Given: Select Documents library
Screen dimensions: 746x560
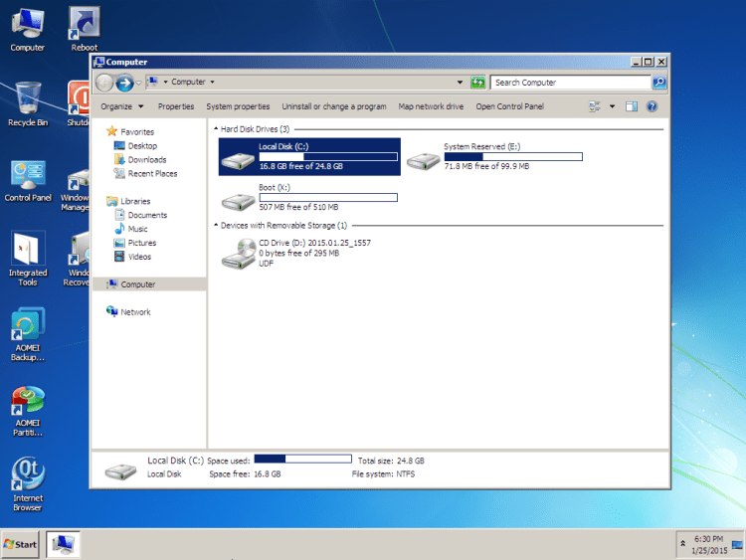Looking at the screenshot, I should click(147, 215).
